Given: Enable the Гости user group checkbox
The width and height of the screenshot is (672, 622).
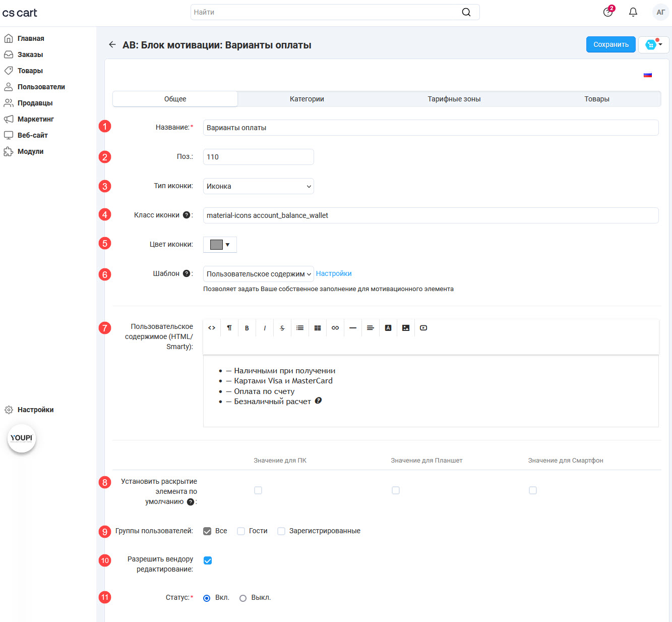Looking at the screenshot, I should coord(241,531).
